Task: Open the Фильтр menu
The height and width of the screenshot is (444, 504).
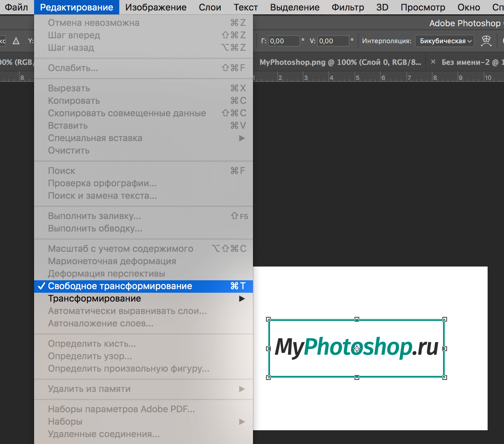Action: tap(348, 7)
